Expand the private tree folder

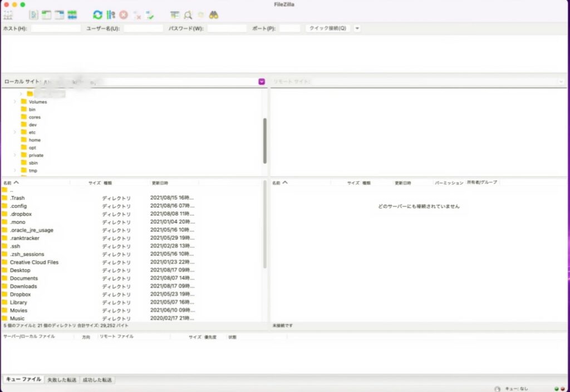15,155
